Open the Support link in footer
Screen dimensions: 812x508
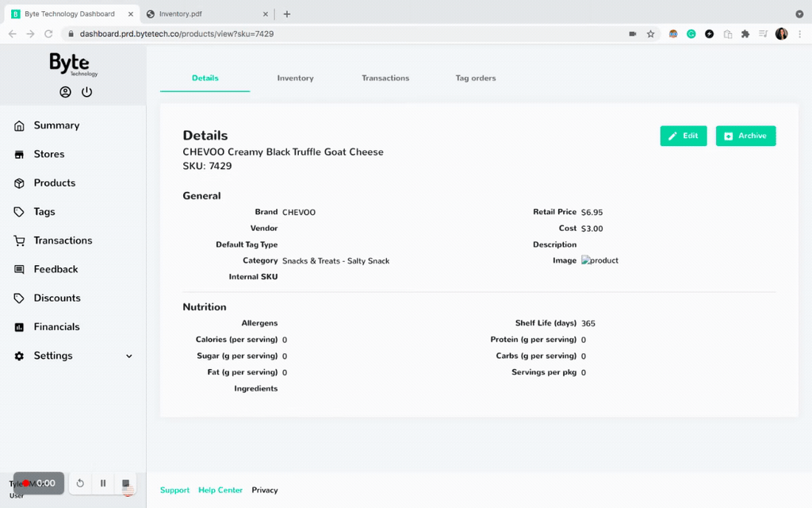tap(174, 491)
